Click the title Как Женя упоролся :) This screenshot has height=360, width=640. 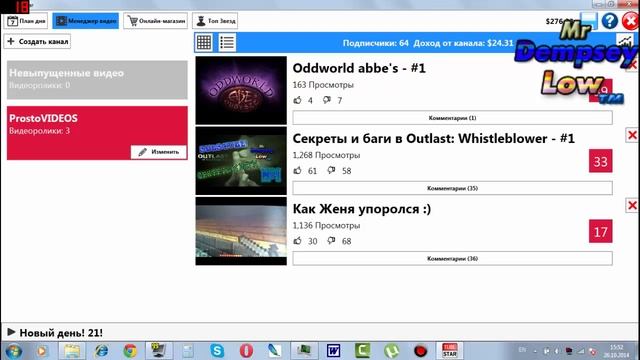point(362,209)
